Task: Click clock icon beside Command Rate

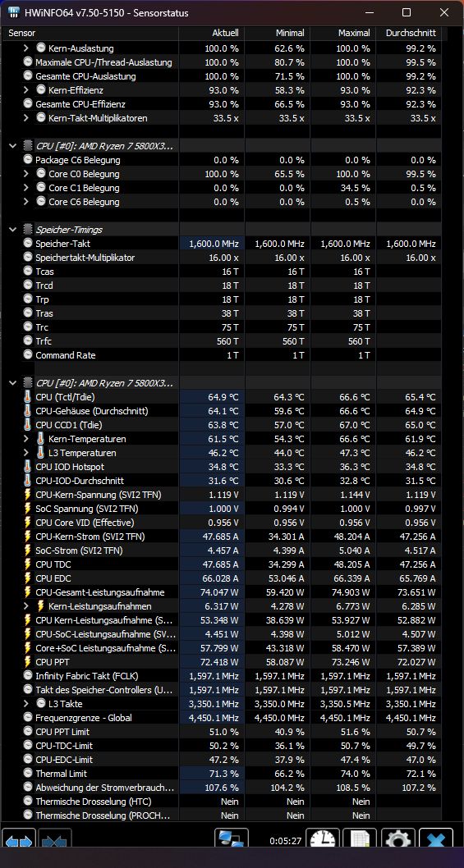Action: [x=28, y=355]
